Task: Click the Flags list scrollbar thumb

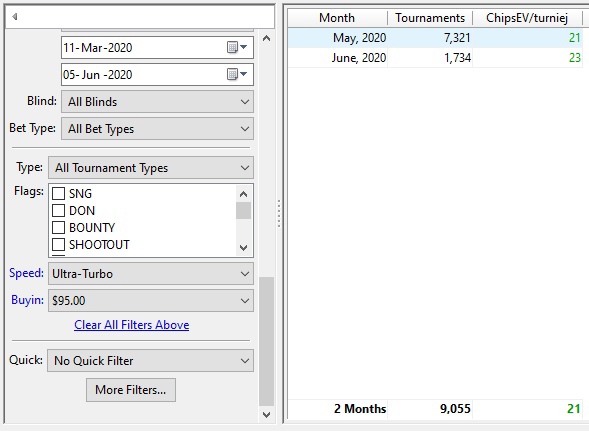Action: pyautogui.click(x=243, y=210)
